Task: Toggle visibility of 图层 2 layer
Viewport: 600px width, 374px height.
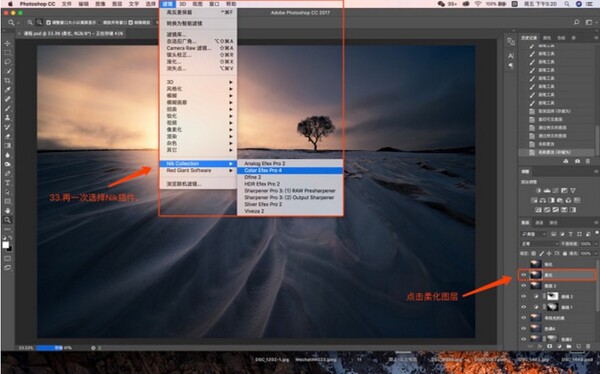Action: (x=523, y=286)
